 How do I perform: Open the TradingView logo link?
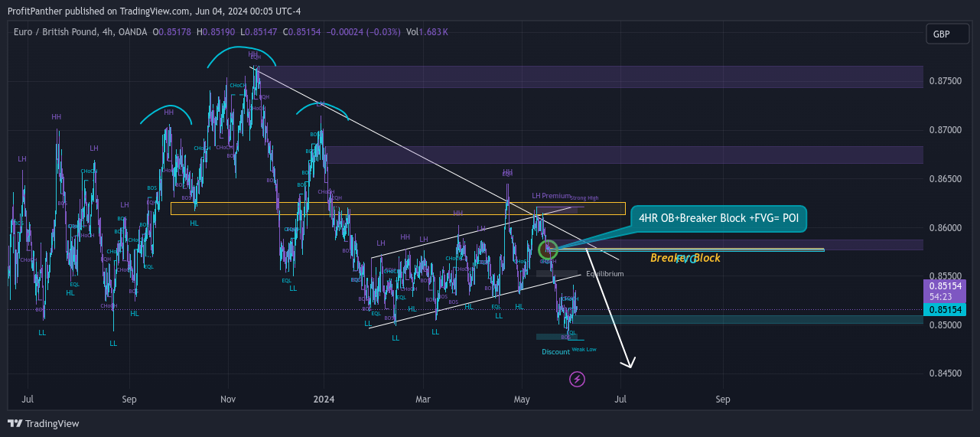click(x=44, y=423)
